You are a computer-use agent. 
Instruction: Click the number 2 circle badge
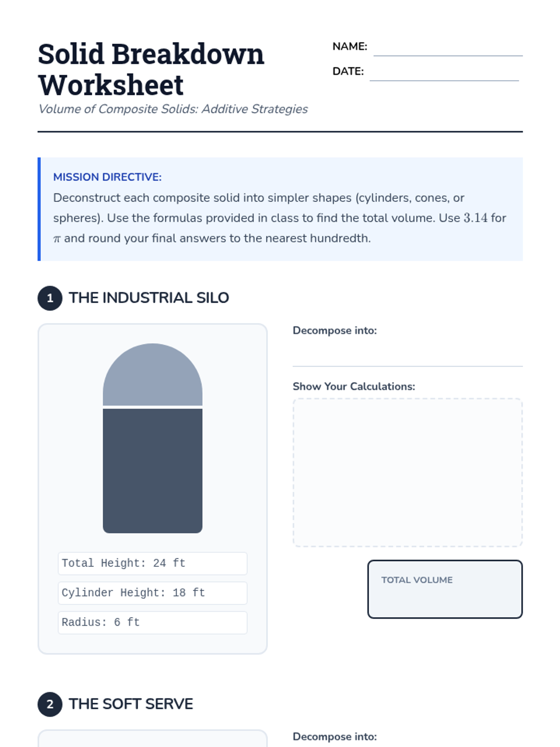50,704
